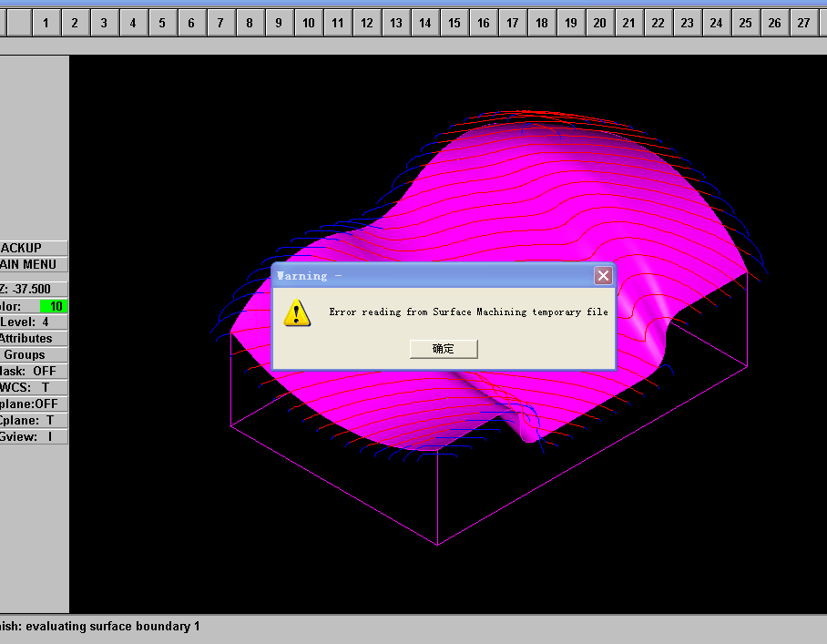Select level button 27 in the top bar
The image size is (827, 644).
(x=804, y=23)
